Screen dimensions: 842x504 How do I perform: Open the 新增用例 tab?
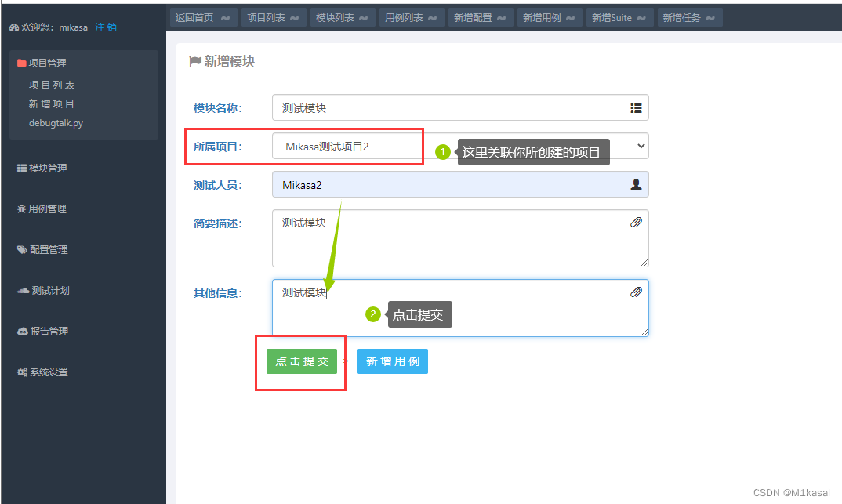(550, 18)
